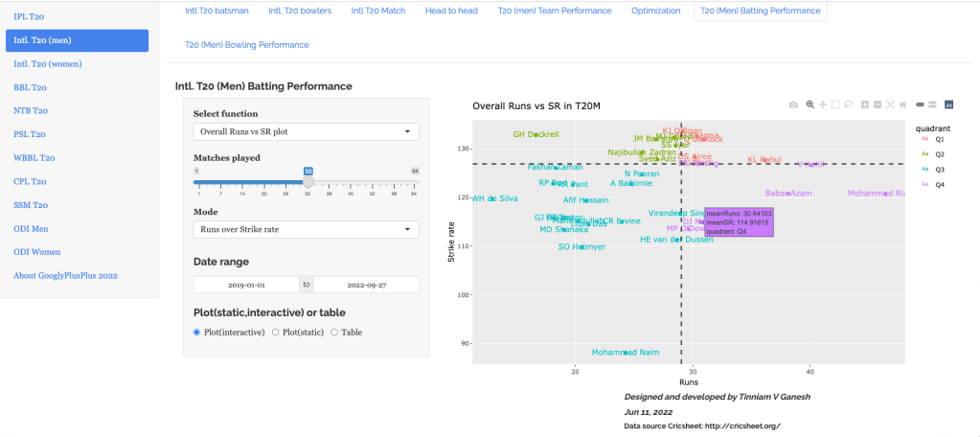Activate the Box Select tool

tap(835, 104)
